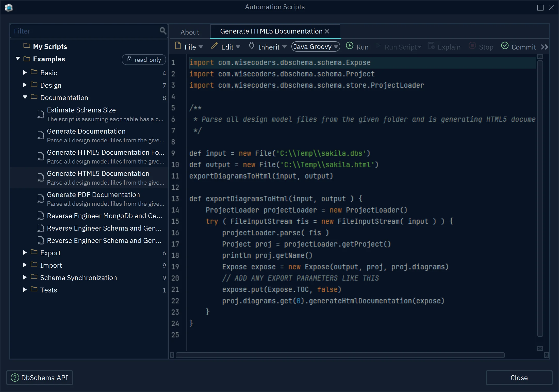Select Reverse Engineer MongoDb and Ge... script

point(89,216)
